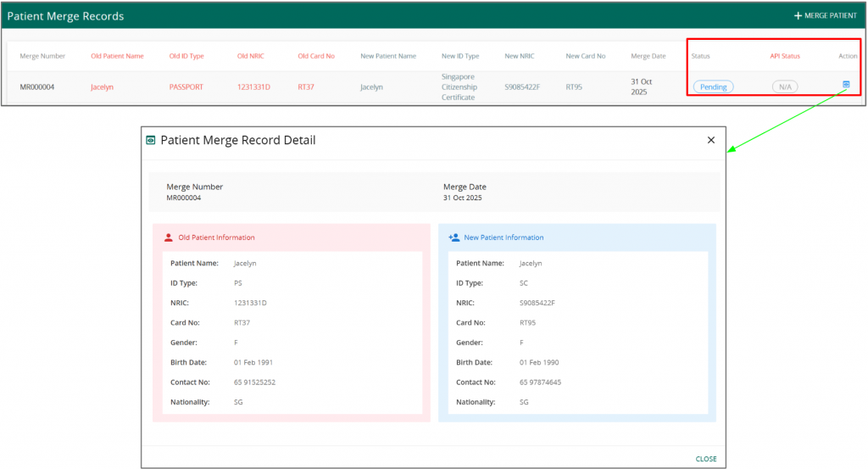
Task: Click the N/A API status badge
Action: point(784,87)
